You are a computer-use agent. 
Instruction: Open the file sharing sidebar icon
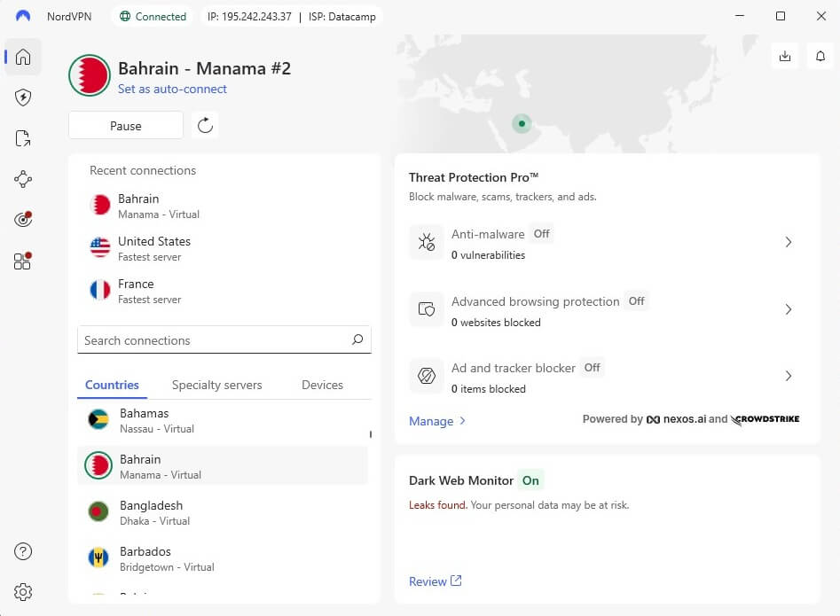coord(23,138)
